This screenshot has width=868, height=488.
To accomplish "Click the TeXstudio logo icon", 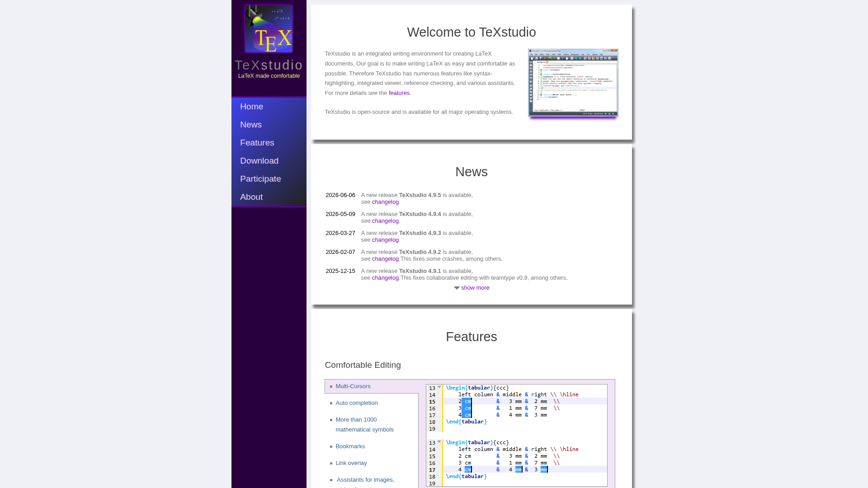I will tap(269, 29).
